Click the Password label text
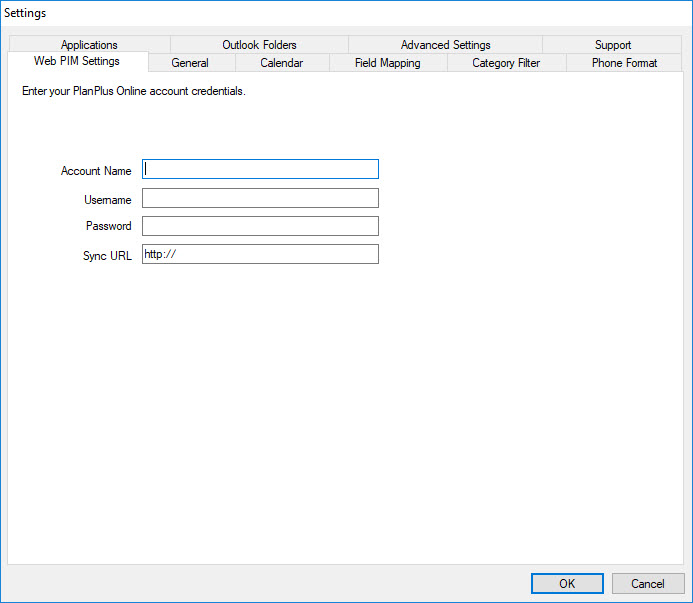This screenshot has height=603, width=693. tap(109, 227)
